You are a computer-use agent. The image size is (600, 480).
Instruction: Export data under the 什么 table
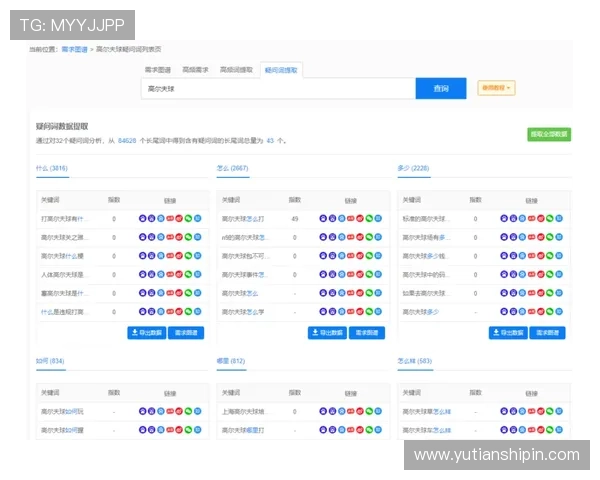(147, 333)
